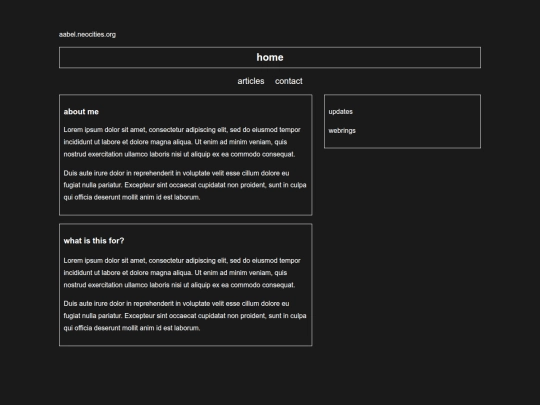Click the Lorem ipsum paragraph under 'what is this for?'
Viewport: 540px width, 405px height.
click(182, 273)
